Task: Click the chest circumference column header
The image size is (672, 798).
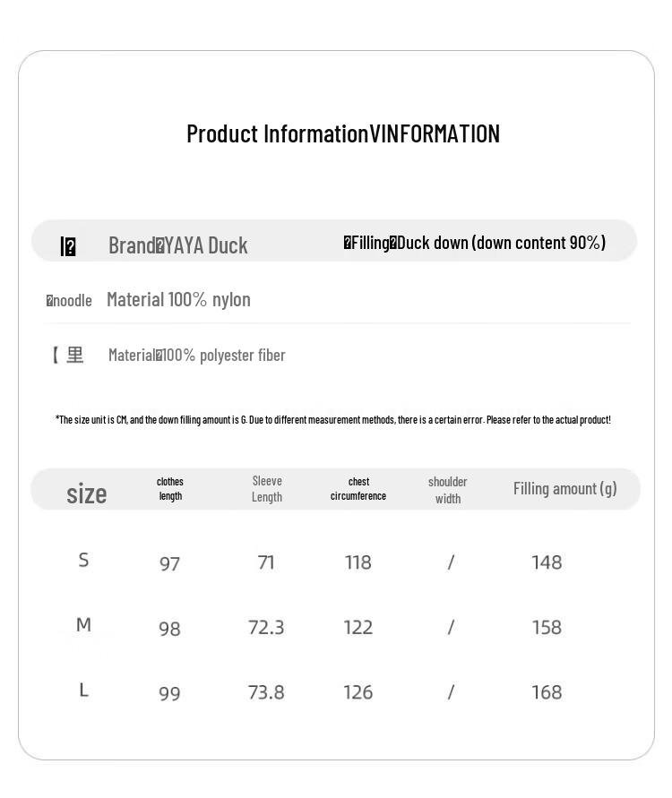Action: [x=358, y=489]
